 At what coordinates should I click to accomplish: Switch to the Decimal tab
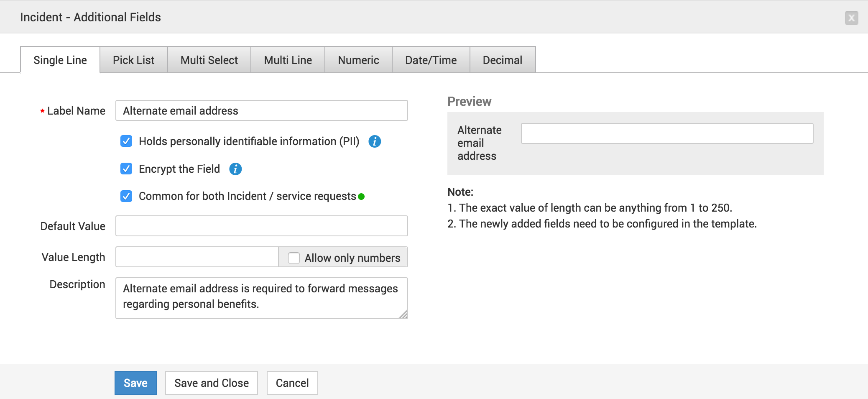point(502,60)
